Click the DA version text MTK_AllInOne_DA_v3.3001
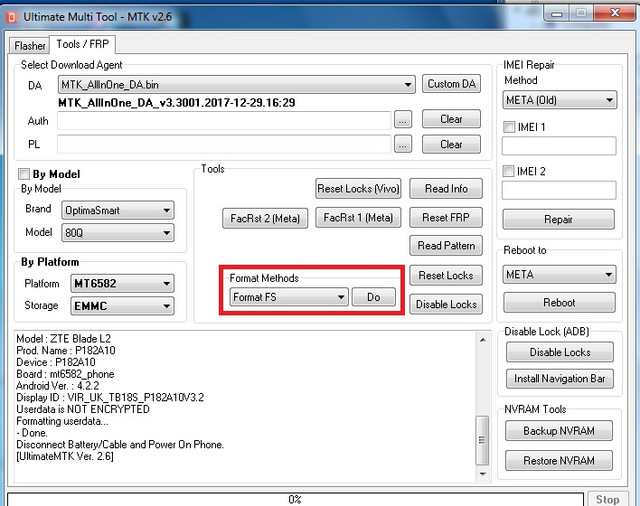The height and width of the screenshot is (506, 640). pyautogui.click(x=176, y=102)
